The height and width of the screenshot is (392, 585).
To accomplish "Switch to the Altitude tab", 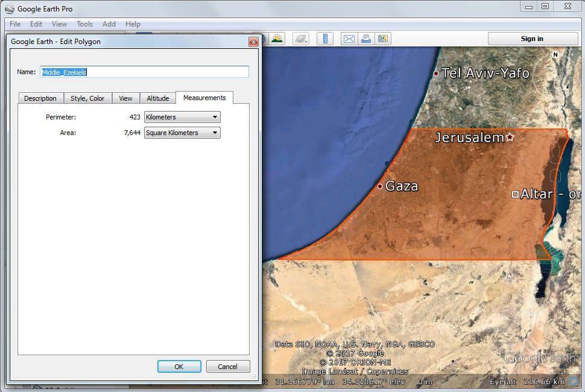I will 158,98.
